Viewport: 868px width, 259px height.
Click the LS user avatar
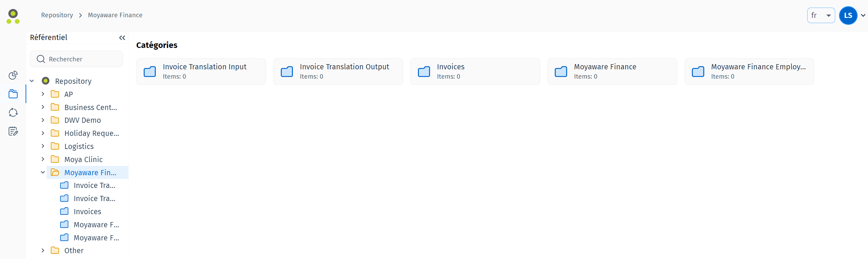coord(848,16)
